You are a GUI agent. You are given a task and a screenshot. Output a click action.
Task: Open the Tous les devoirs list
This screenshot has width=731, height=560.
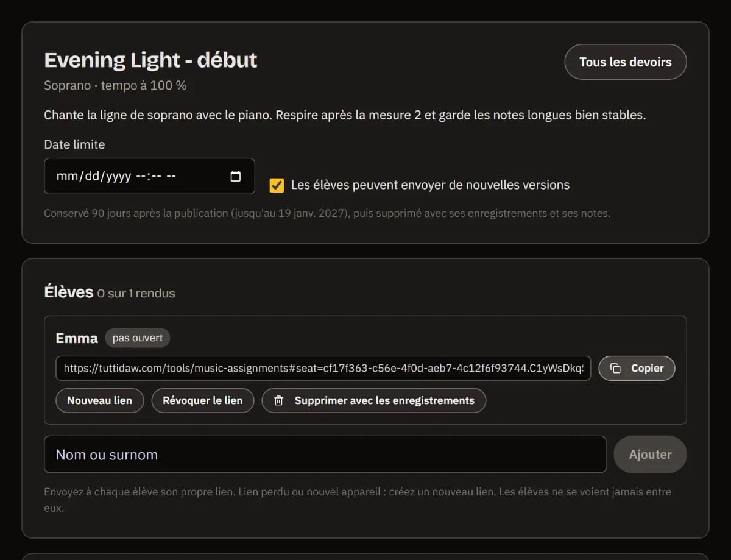pyautogui.click(x=626, y=62)
